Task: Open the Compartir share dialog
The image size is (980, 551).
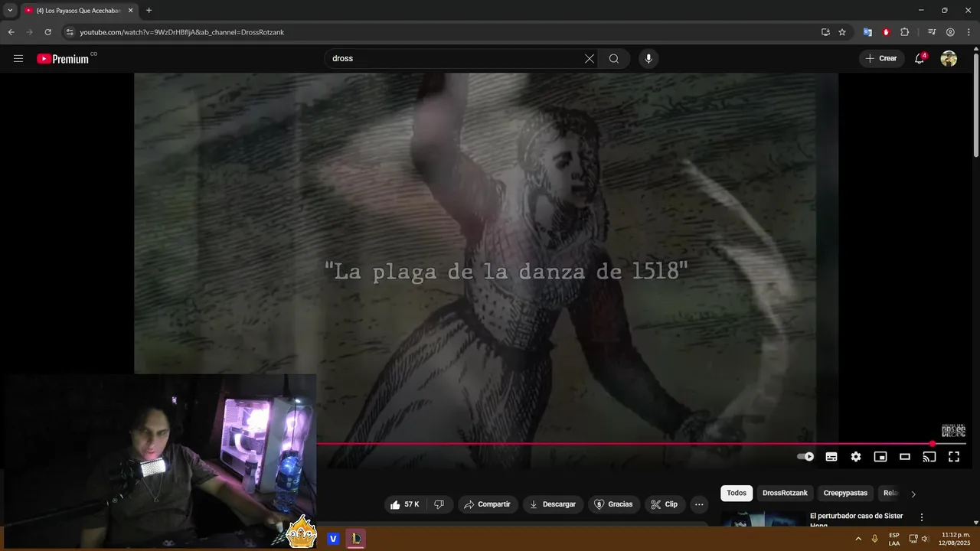Action: (487, 504)
